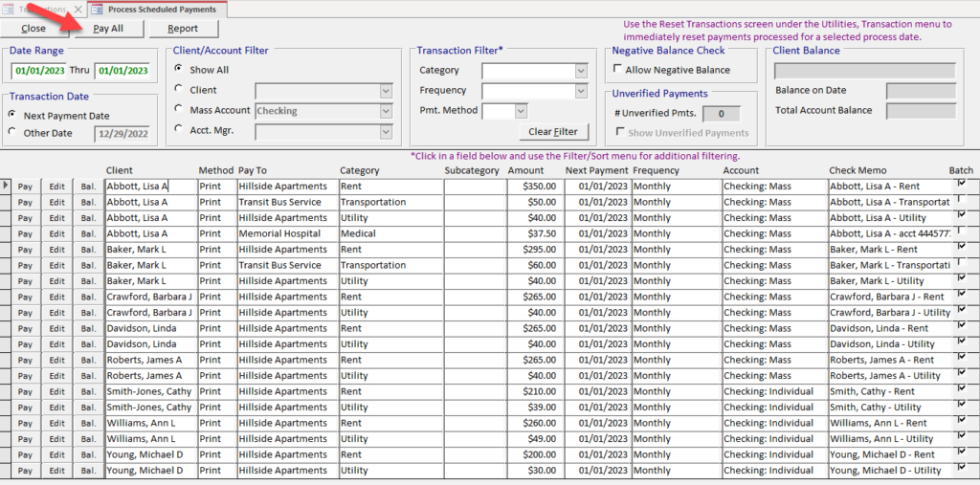
Task: Click the Pay All button
Action: pyautogui.click(x=108, y=29)
